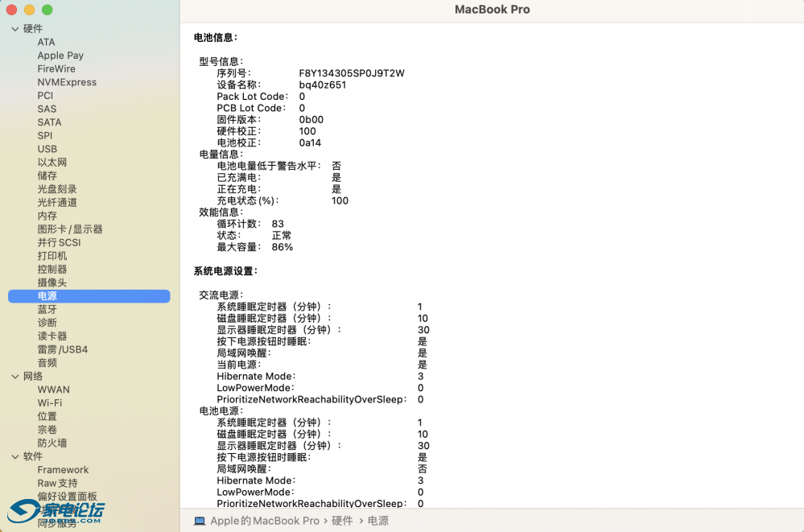Open the 音频 audio entry

click(47, 363)
